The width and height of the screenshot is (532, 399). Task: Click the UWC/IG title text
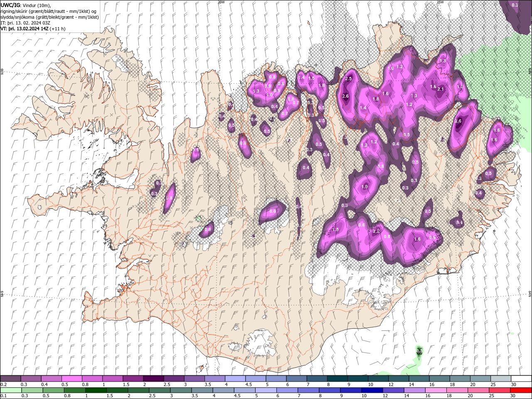pos(10,5)
